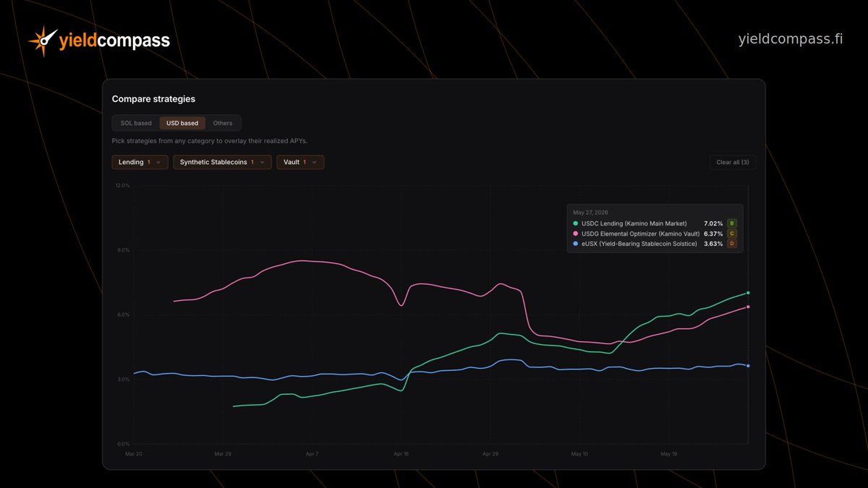Click the pink line endpoint marker
The width and height of the screenshot is (868, 488).
pos(748,307)
